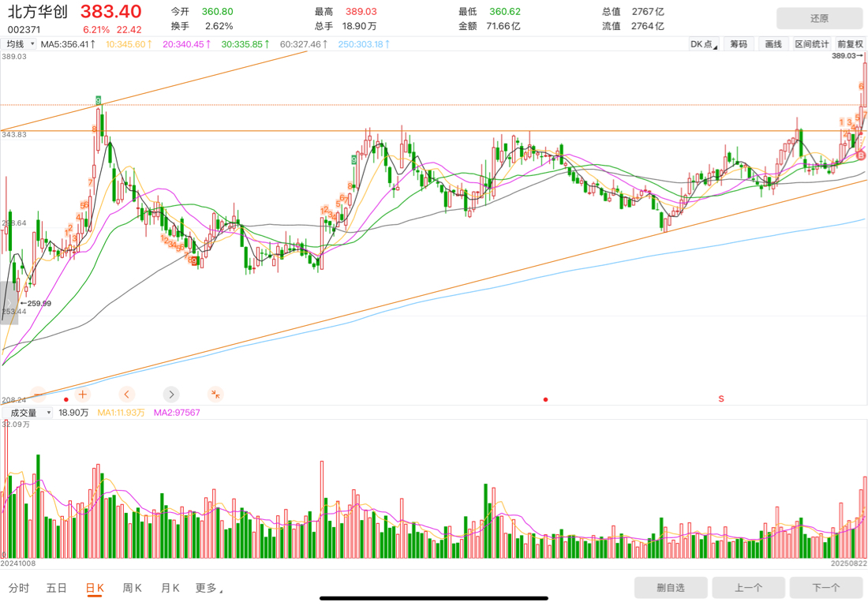Click the stock code 002371
Viewport: 868px width, 606px height.
(x=24, y=30)
